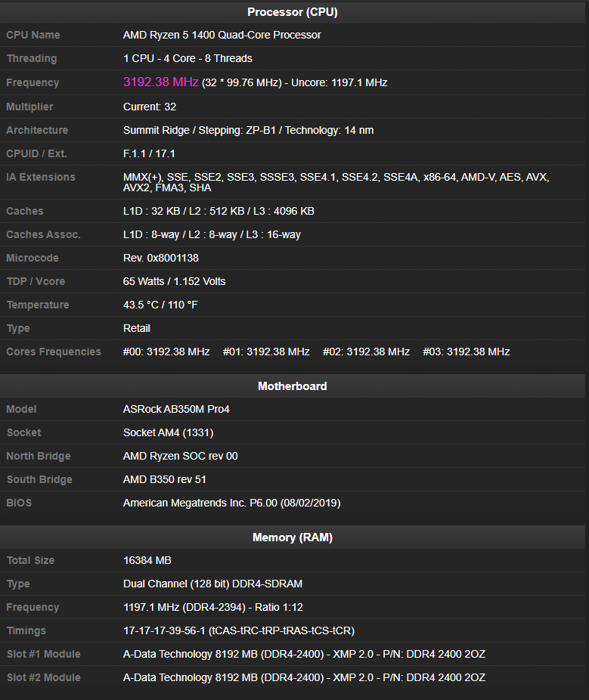This screenshot has height=700, width=589.
Task: Select timings 17-17-17-39-56-1 value
Action: [x=239, y=630]
